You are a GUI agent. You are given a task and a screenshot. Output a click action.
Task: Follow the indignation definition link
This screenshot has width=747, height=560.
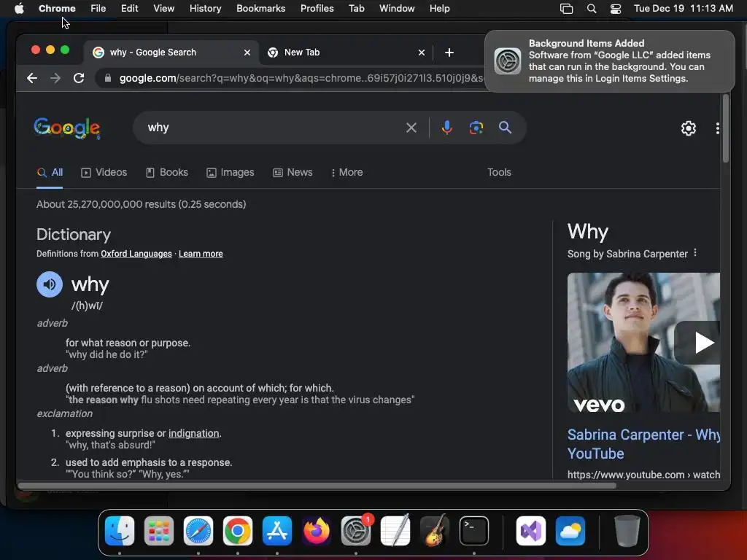(x=193, y=433)
